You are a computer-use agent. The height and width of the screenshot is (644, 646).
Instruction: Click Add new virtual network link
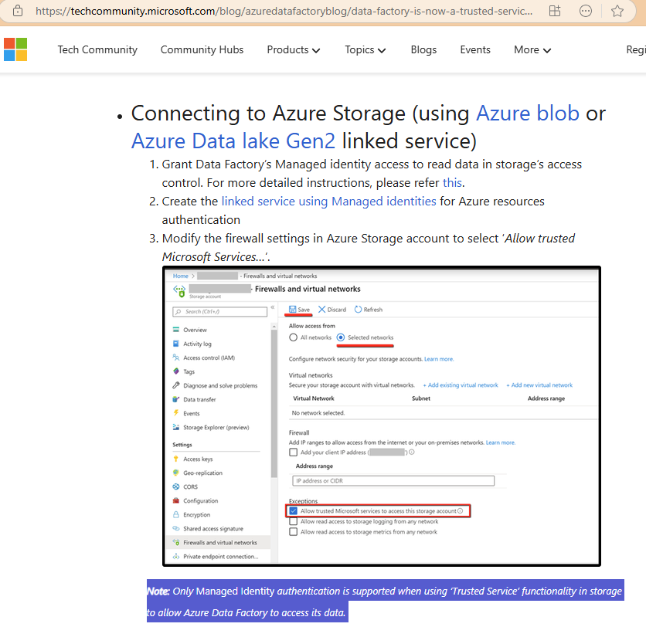[539, 385]
